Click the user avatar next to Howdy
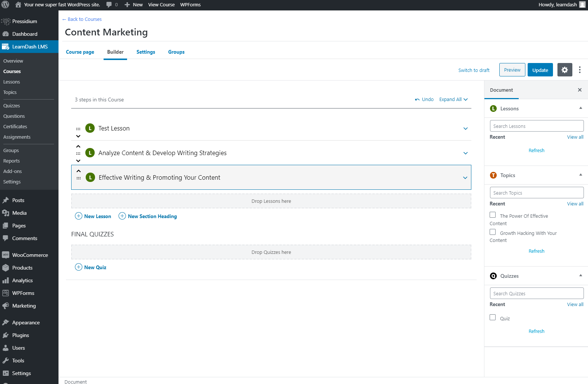Screen dimensions: 588x384 tap(582, 5)
